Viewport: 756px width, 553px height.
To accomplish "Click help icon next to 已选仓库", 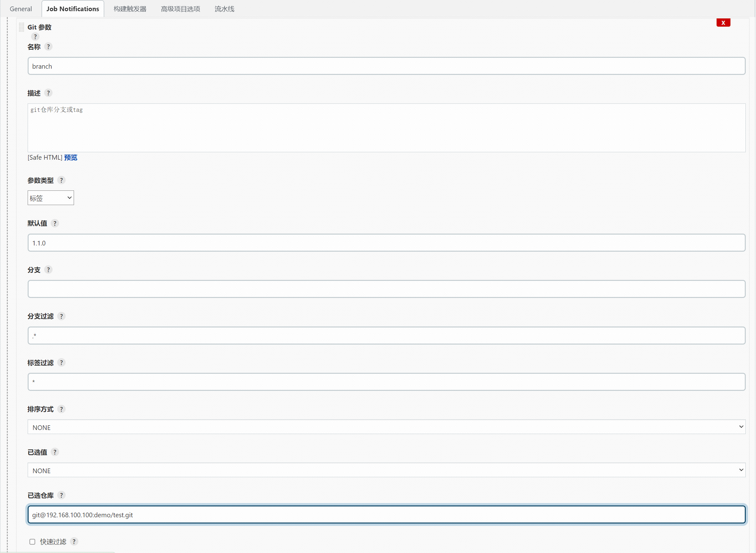I will [x=61, y=495].
